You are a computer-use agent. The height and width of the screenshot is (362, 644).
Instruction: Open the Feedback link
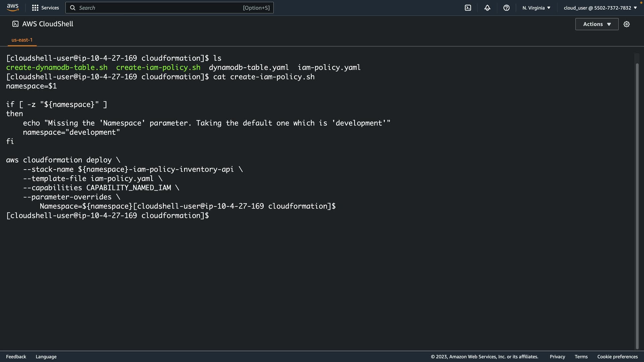(x=16, y=357)
